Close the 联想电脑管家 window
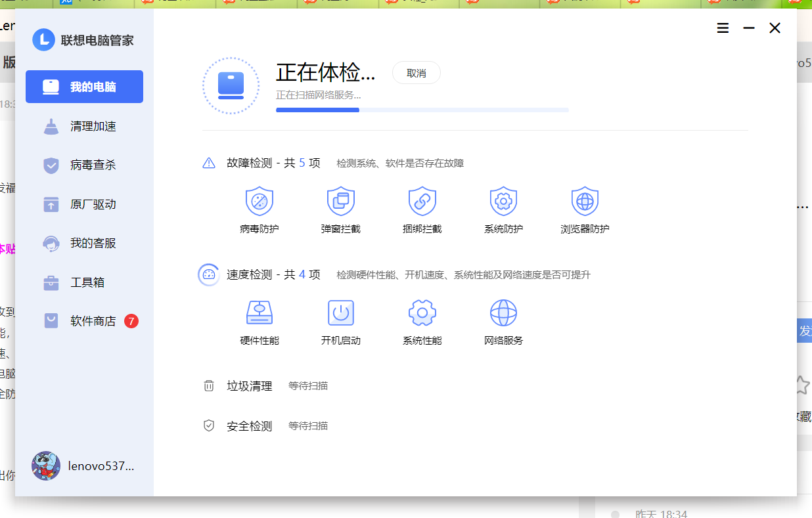Screen dimensions: 812x518 pos(775,28)
